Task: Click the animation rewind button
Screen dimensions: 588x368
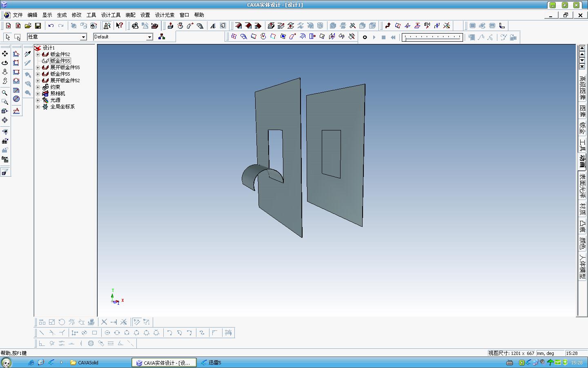Action: tap(393, 37)
